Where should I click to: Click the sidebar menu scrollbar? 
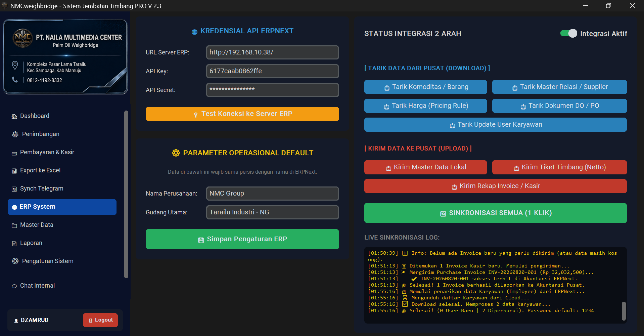(x=126, y=194)
